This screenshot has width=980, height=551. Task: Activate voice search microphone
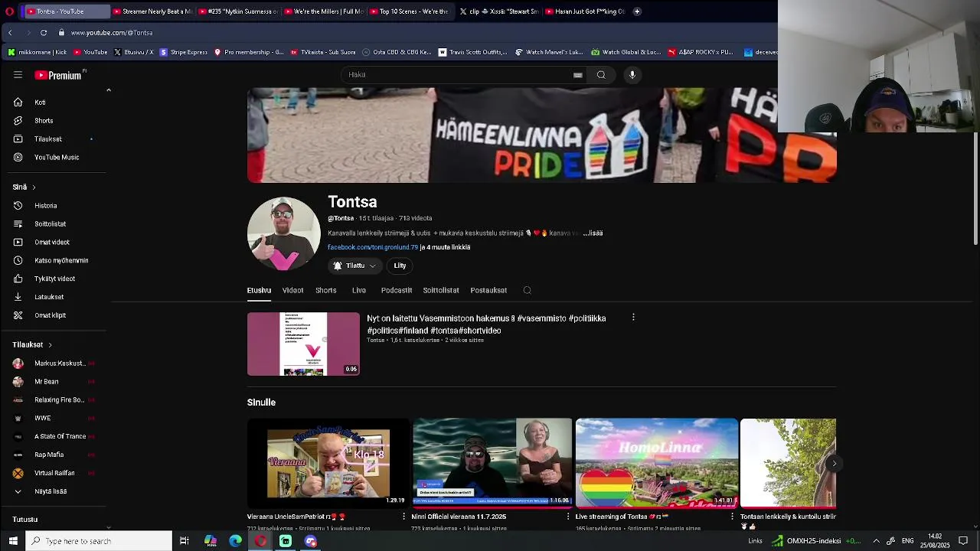click(x=632, y=75)
